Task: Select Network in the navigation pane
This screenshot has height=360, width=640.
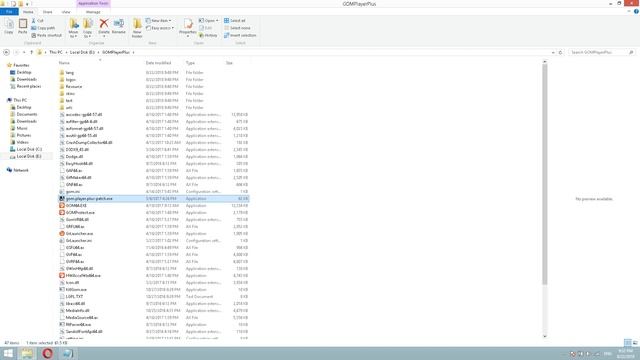Action: tap(21, 170)
